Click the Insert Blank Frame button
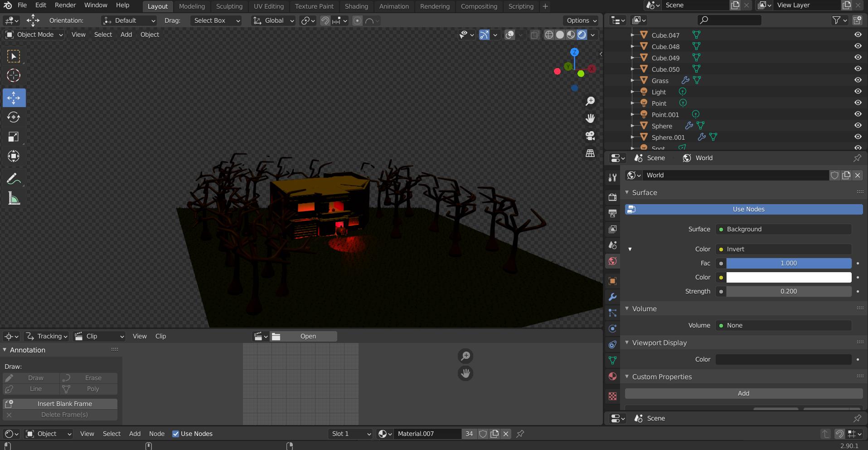 (x=60, y=404)
